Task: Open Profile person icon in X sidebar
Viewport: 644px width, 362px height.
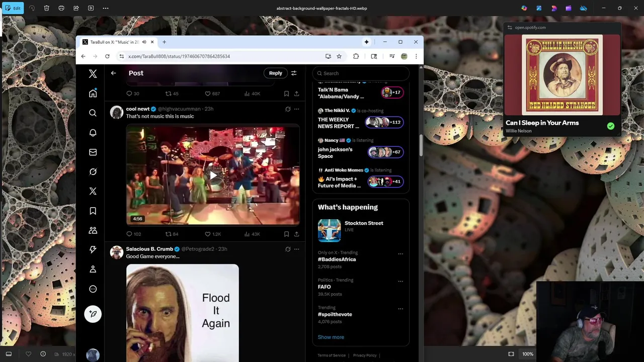Action: coord(93,269)
